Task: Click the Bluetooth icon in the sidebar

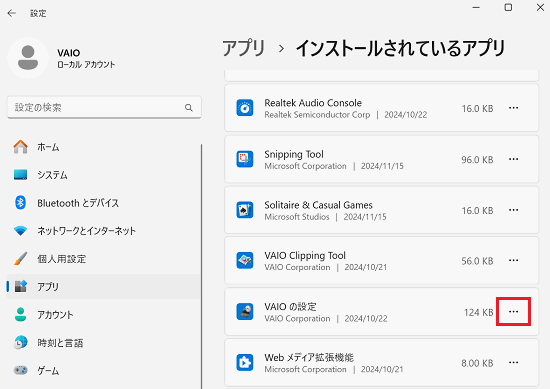Action: [20, 203]
